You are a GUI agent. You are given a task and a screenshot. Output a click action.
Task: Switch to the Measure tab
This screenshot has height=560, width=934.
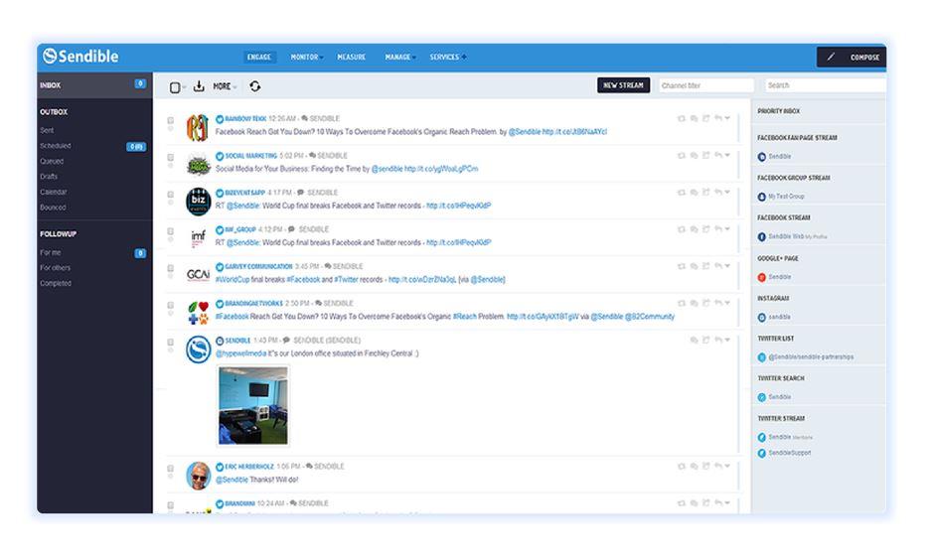[x=351, y=58]
